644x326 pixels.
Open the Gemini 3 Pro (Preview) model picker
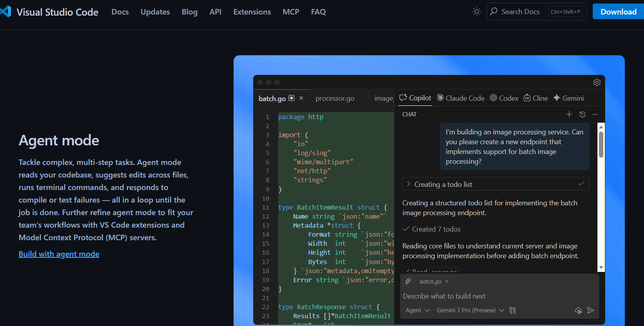(470, 310)
